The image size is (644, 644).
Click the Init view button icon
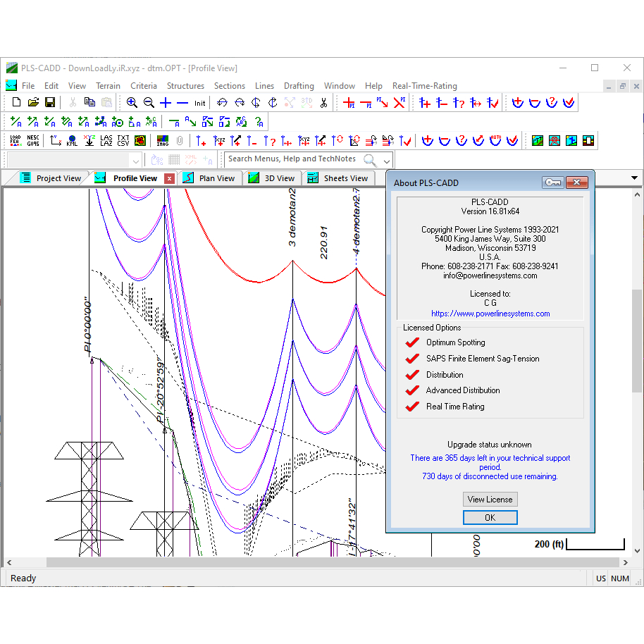200,103
